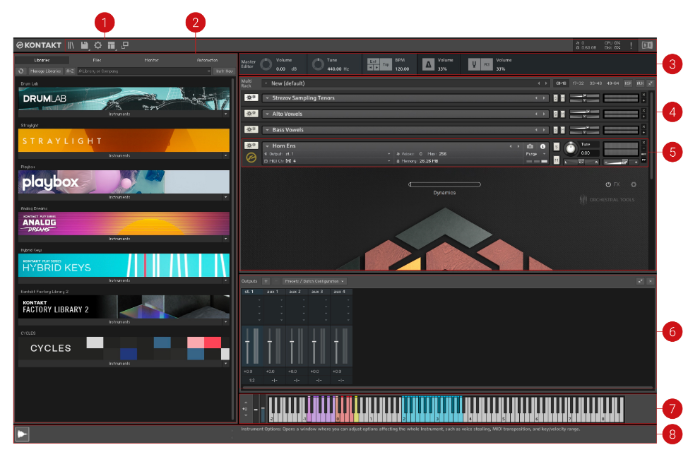Image resolution: width=700 pixels, height=457 pixels.
Task: Expand the Alto Vowels name dropdown
Action: 267,114
